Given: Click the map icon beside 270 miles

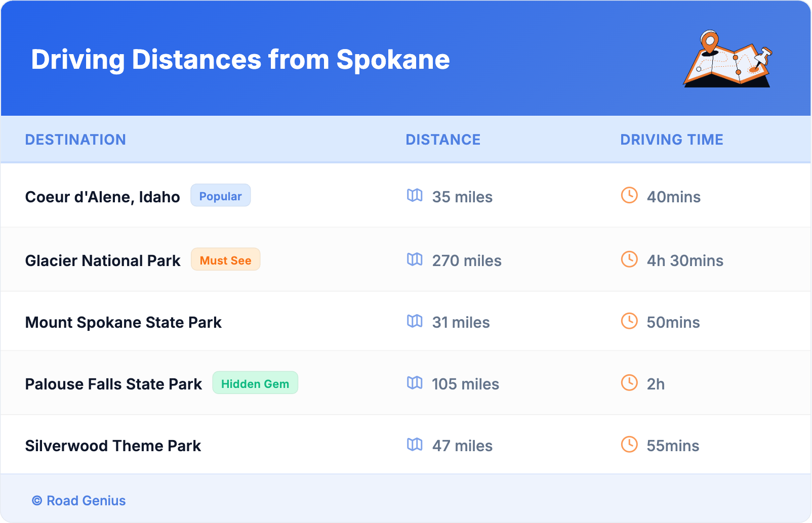Looking at the screenshot, I should click(x=415, y=259).
